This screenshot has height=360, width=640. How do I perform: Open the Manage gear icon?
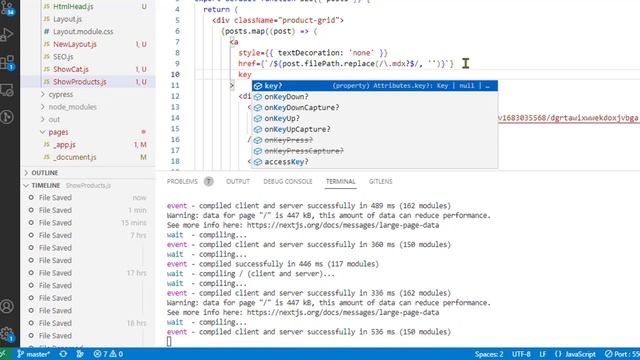point(7,334)
